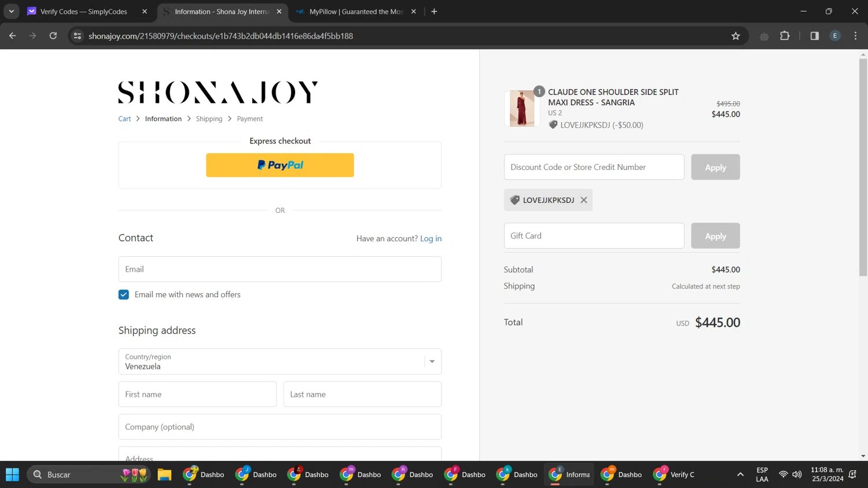Image resolution: width=868 pixels, height=488 pixels.
Task: Open Chrome three-dot menu
Action: click(855, 36)
